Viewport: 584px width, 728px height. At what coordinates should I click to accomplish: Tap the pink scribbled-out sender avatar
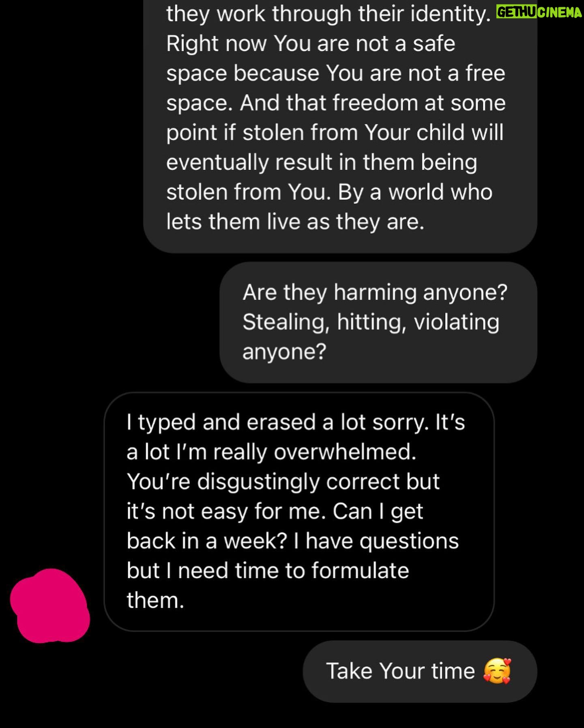[x=50, y=606]
